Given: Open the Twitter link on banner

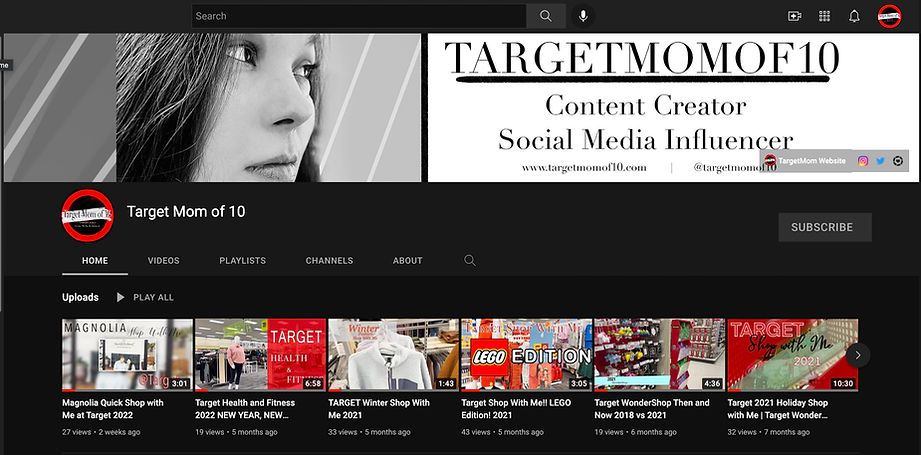Looking at the screenshot, I should point(880,161).
